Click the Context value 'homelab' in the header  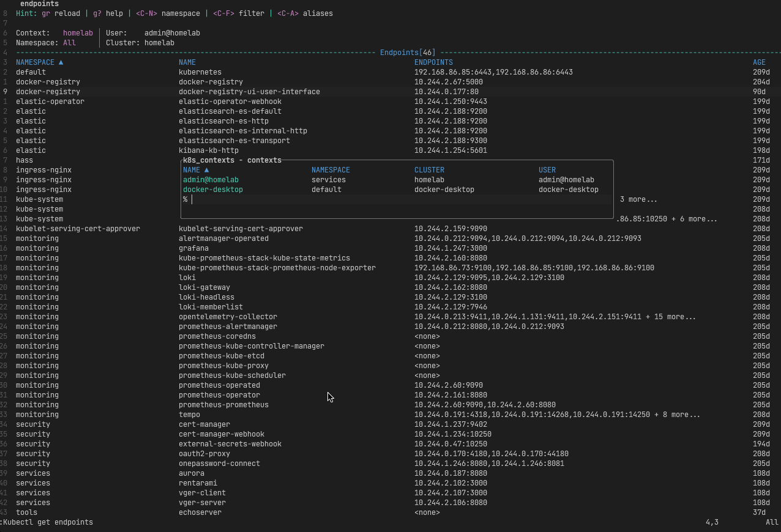point(78,33)
